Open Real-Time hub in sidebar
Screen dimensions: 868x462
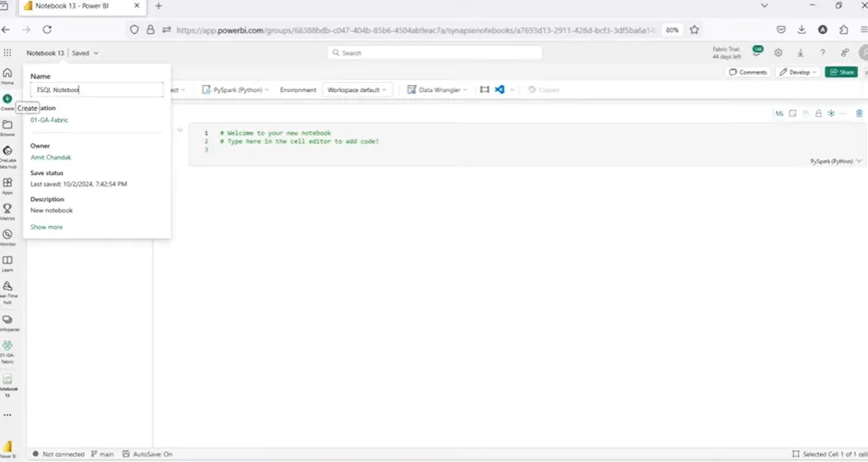(7, 292)
